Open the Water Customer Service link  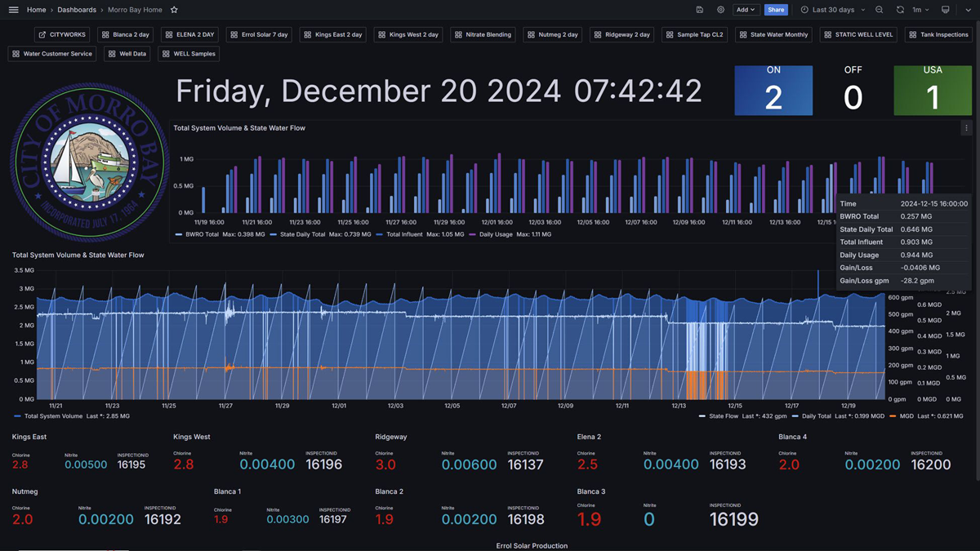[51, 54]
